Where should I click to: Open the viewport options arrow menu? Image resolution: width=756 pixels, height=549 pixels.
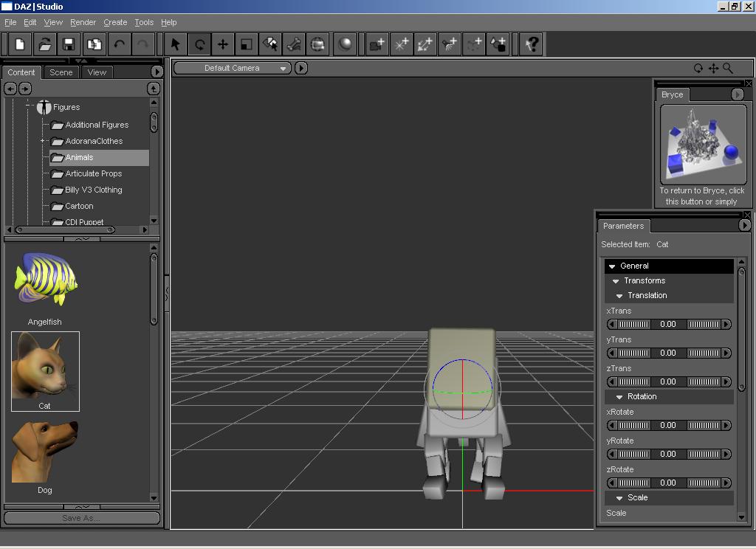coord(301,69)
